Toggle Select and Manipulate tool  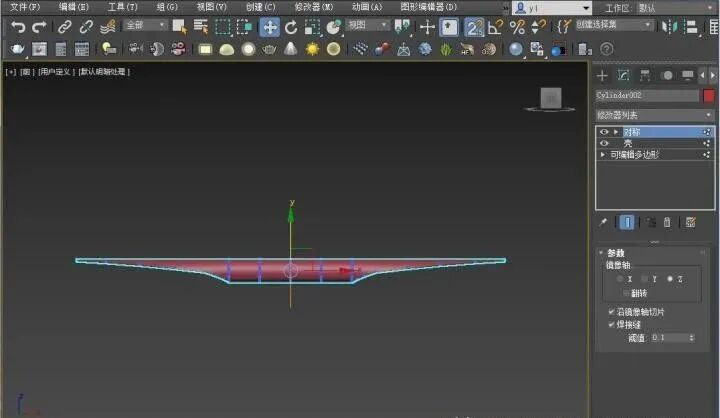click(x=427, y=27)
